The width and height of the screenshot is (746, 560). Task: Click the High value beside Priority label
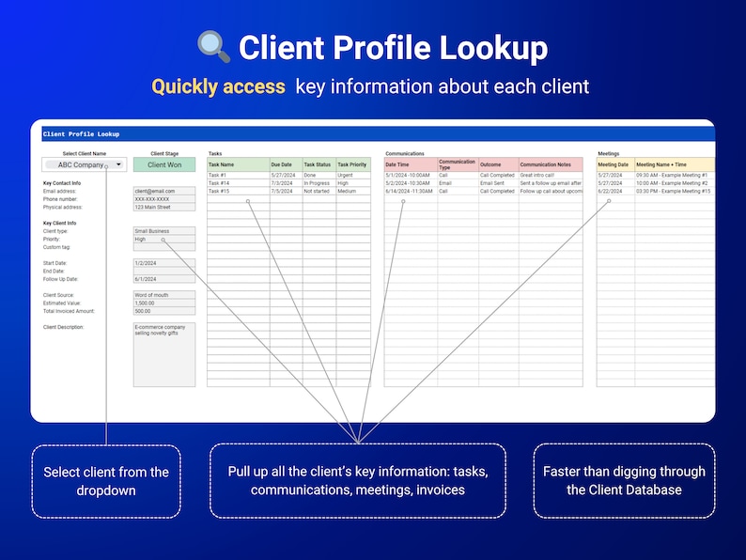coord(164,239)
